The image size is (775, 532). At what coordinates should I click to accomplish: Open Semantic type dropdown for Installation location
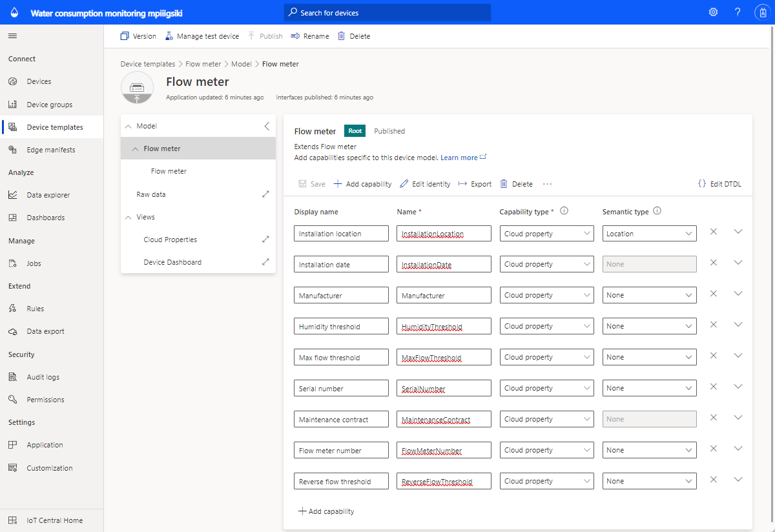[x=649, y=234]
